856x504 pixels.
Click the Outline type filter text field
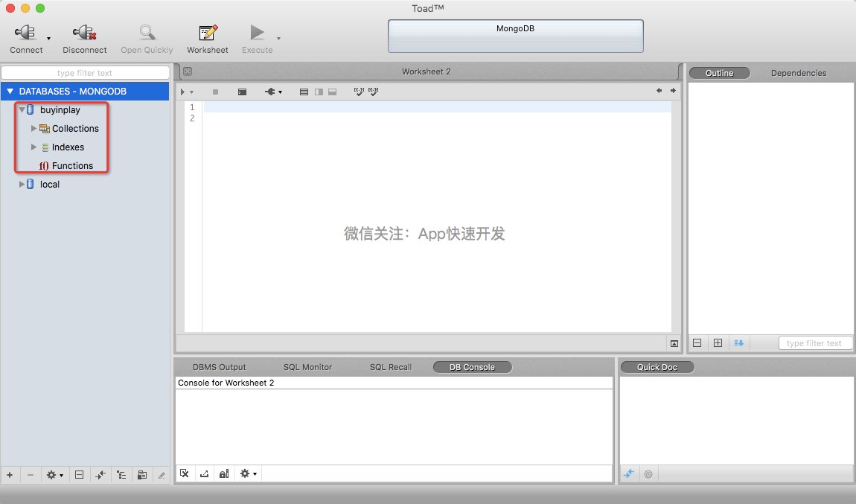814,343
